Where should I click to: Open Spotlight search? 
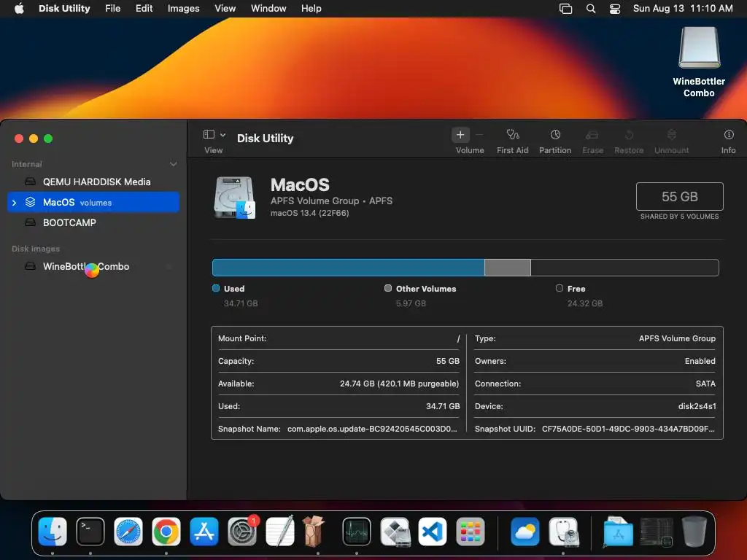[591, 9]
